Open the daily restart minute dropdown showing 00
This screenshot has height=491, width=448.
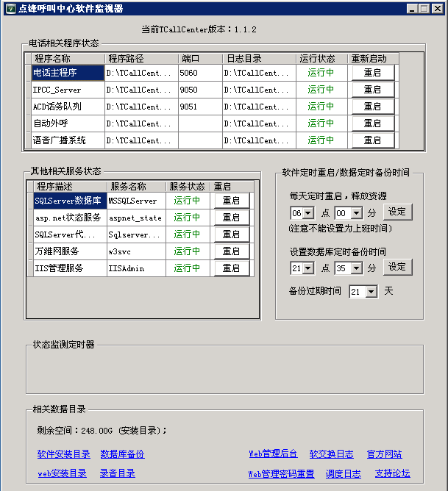pos(357,213)
